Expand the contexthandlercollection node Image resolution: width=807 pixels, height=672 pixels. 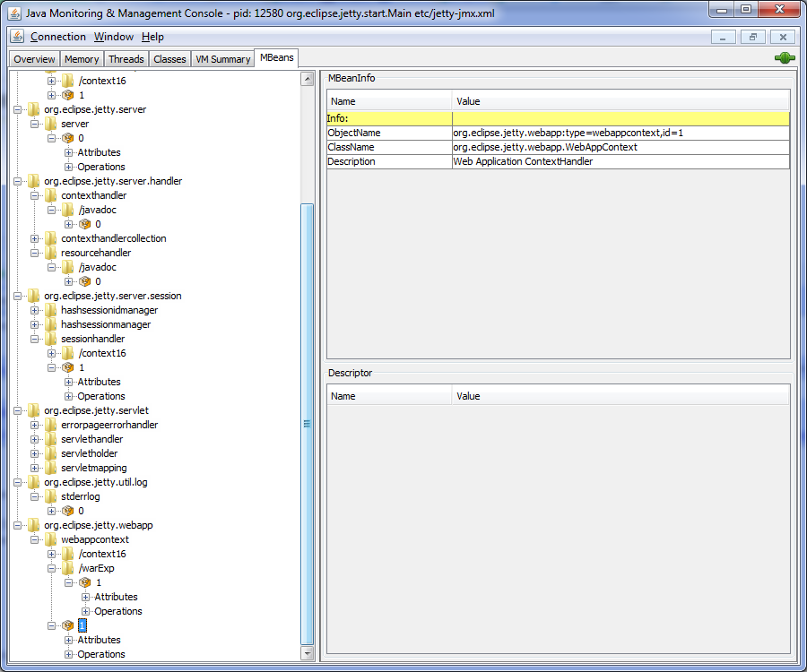(35, 238)
